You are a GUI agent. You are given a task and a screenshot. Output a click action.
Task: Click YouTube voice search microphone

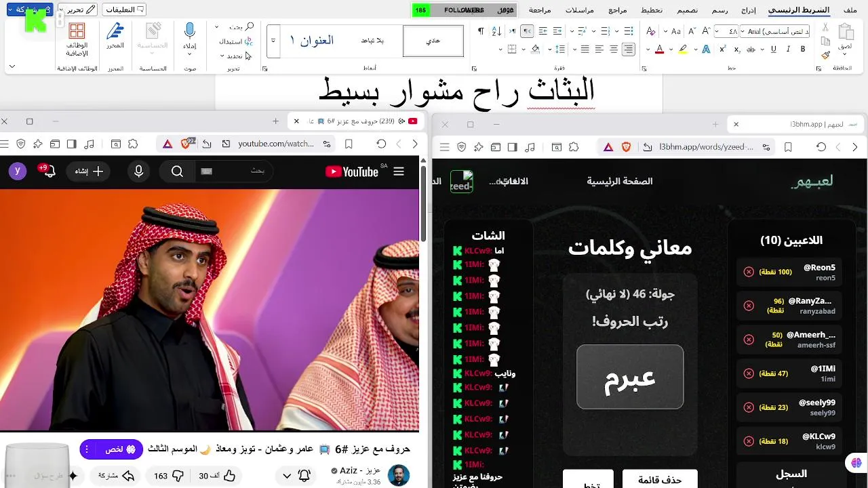pos(139,171)
